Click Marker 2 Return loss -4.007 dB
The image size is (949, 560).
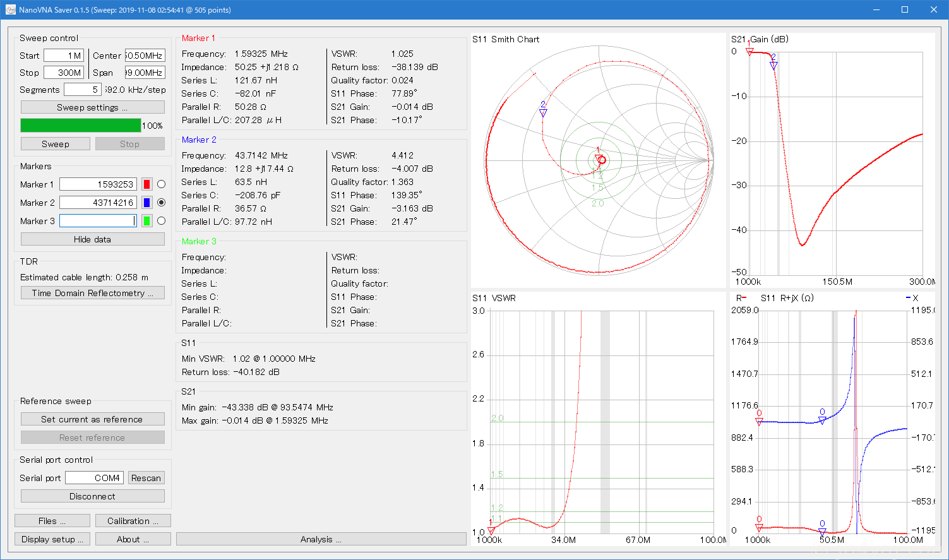(412, 169)
